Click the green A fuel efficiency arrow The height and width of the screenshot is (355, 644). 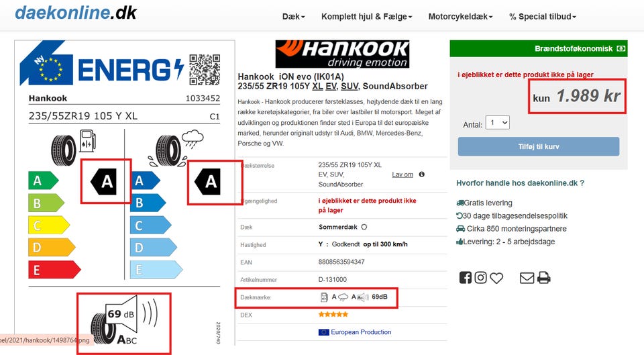point(43,181)
